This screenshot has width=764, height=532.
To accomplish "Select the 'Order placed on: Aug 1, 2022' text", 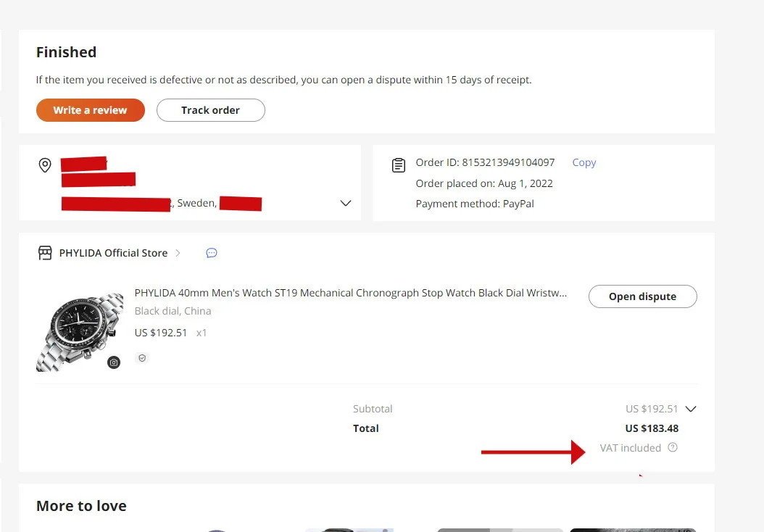I will pos(483,183).
